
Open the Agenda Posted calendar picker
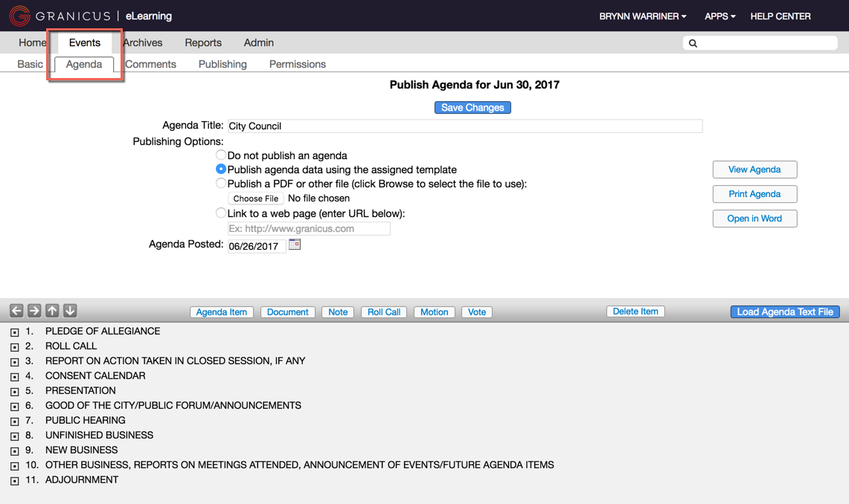point(295,245)
